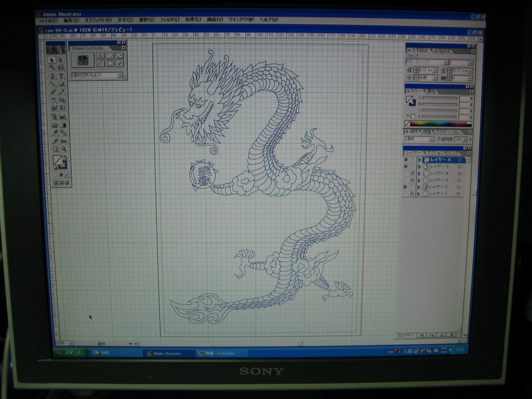Image resolution: width=532 pixels, height=399 pixels.
Task: Unlock レイヤー 1 via its lock icon
Action: pyautogui.click(x=412, y=194)
